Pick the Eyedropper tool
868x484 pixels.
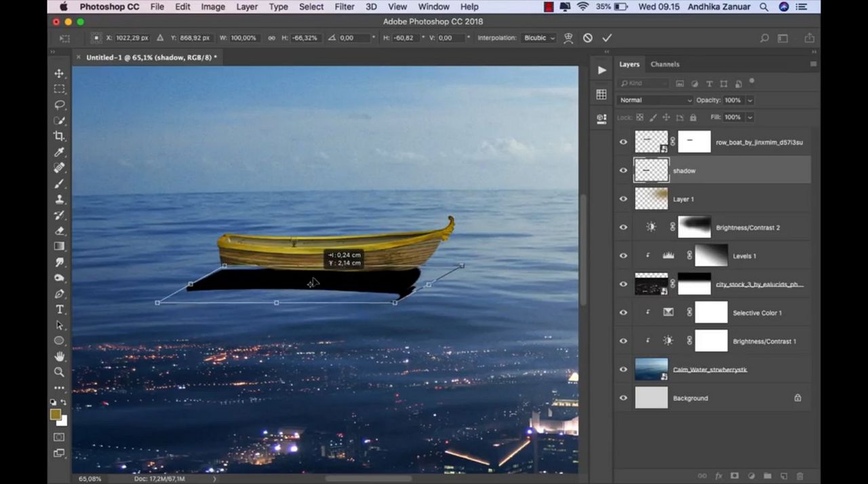tap(60, 152)
